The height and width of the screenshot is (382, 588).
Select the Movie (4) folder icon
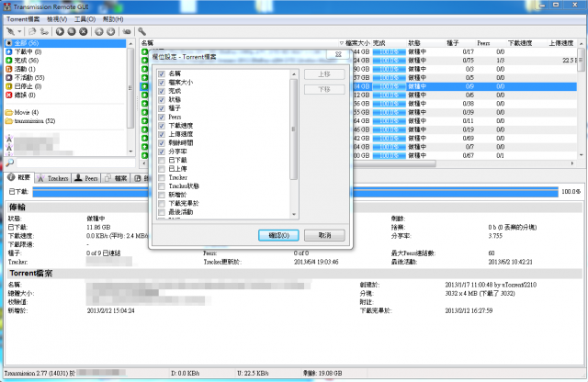[x=9, y=112]
